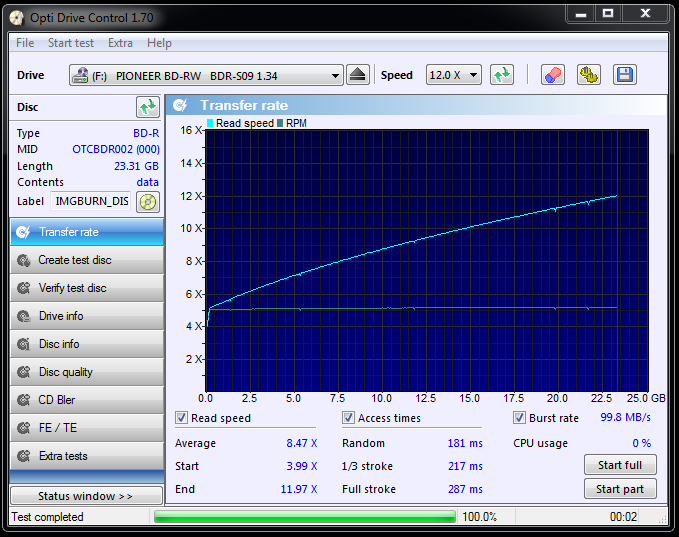The height and width of the screenshot is (537, 679).
Task: Click the MID value OTCBDR002 (000)
Action: point(116,149)
